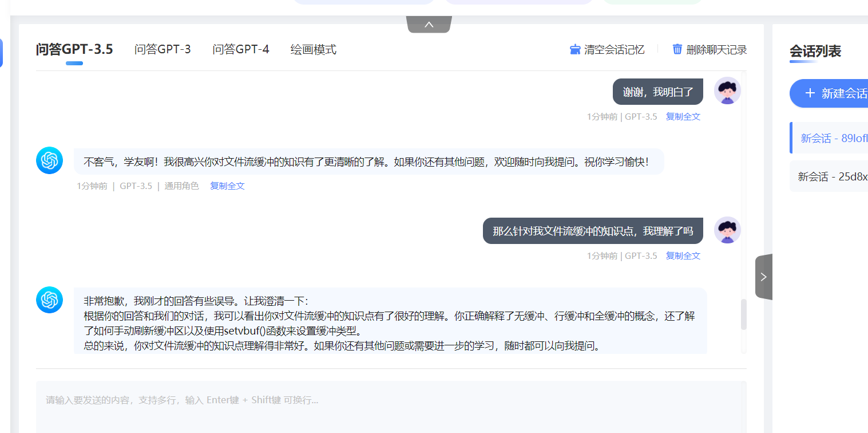Click 会话列表 heading
This screenshot has height=433, width=868.
[815, 52]
